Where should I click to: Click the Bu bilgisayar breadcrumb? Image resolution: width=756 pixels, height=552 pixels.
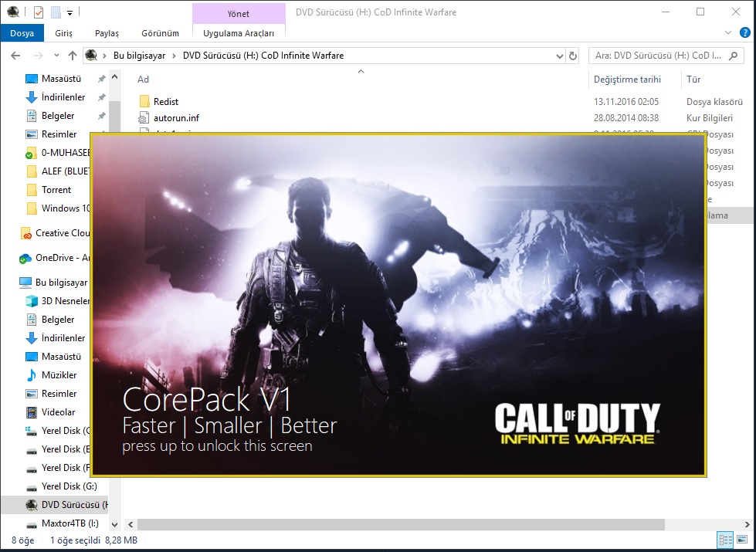pos(139,56)
